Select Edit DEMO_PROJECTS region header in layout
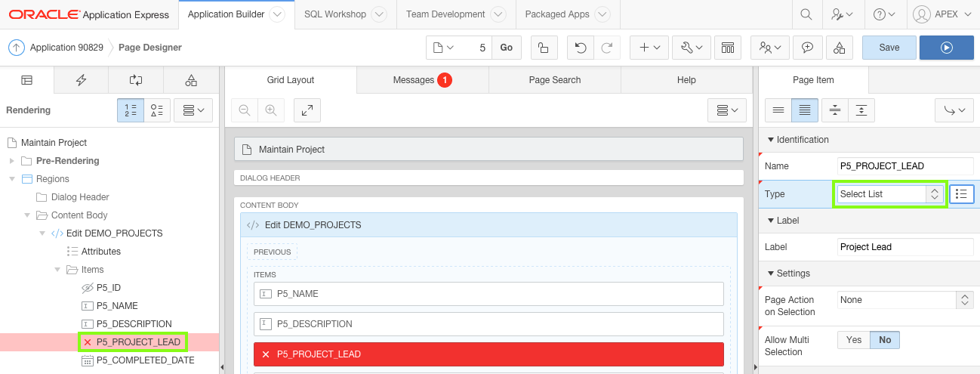 tap(488, 225)
